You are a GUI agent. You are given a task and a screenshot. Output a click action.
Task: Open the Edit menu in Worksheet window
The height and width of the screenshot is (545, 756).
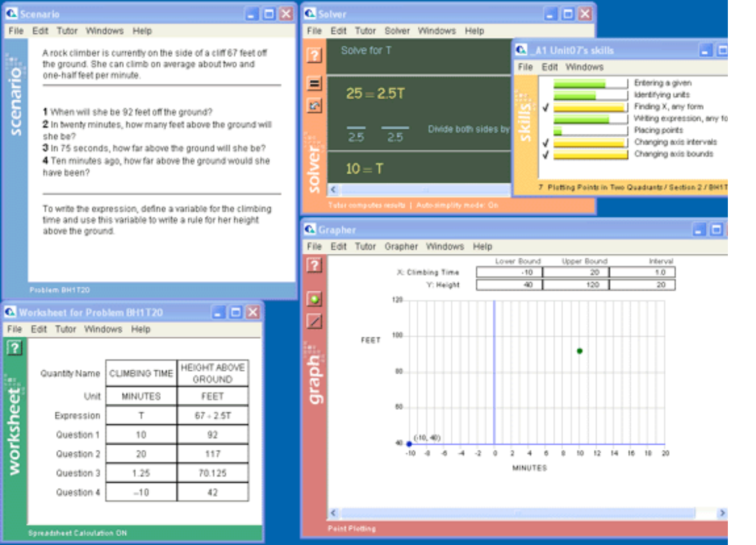tap(39, 329)
